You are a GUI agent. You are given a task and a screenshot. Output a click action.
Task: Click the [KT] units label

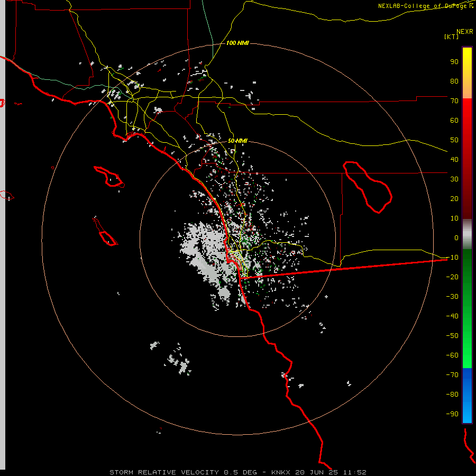tap(451, 36)
